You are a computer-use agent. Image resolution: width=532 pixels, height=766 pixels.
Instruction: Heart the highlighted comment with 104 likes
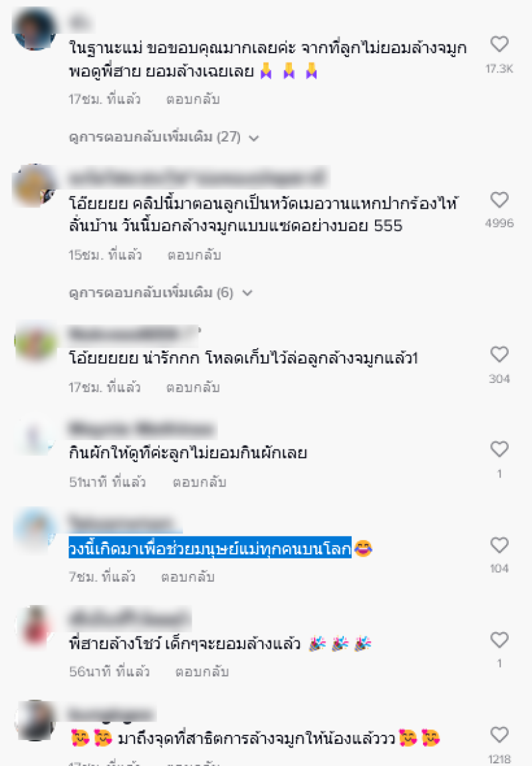click(x=499, y=545)
